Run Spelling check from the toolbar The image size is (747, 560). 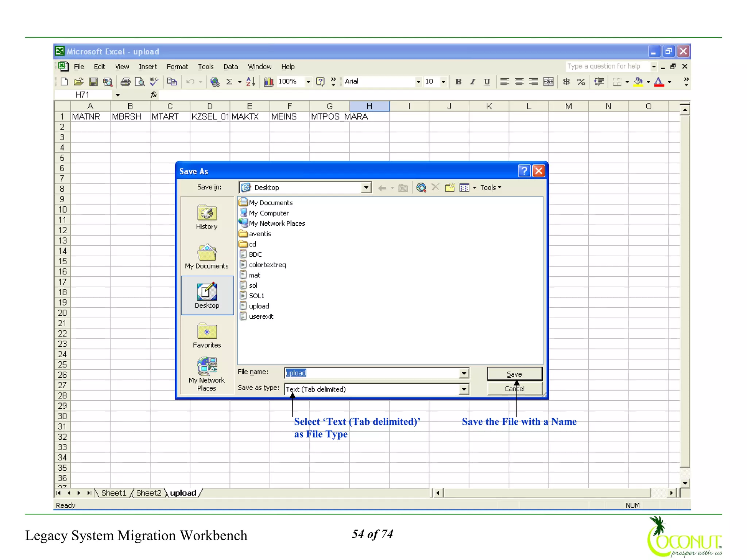pos(154,82)
